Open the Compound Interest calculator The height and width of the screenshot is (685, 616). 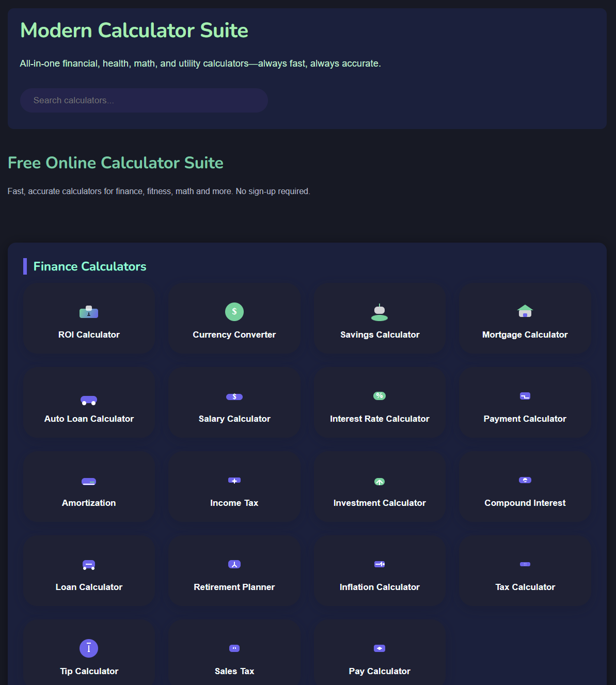525,487
